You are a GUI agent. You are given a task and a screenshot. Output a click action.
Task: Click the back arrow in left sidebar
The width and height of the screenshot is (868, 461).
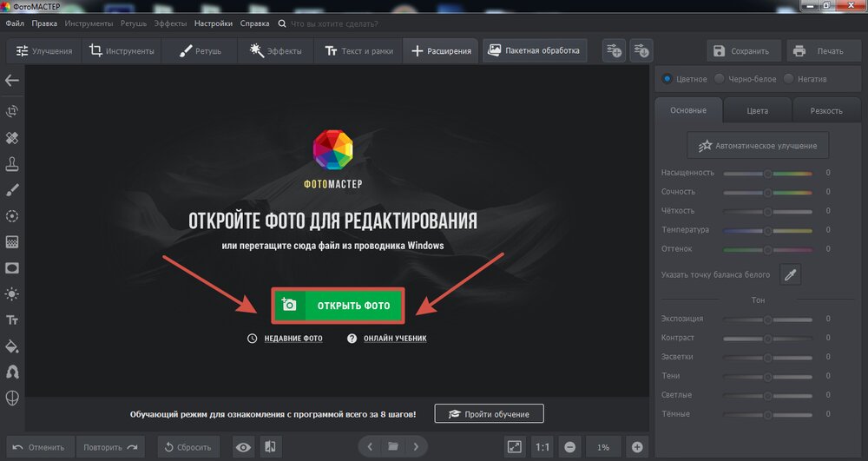pyautogui.click(x=11, y=81)
